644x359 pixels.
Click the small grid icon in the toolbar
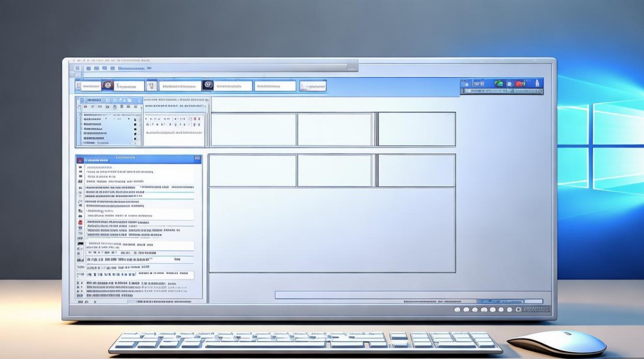tap(151, 86)
